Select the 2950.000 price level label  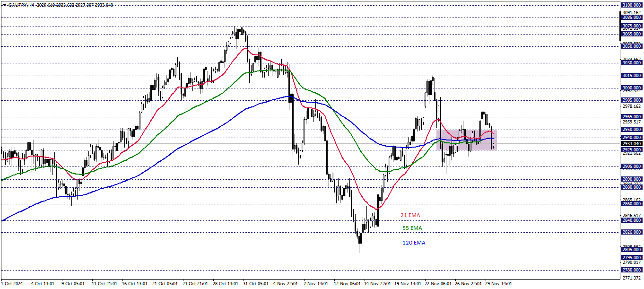632,129
